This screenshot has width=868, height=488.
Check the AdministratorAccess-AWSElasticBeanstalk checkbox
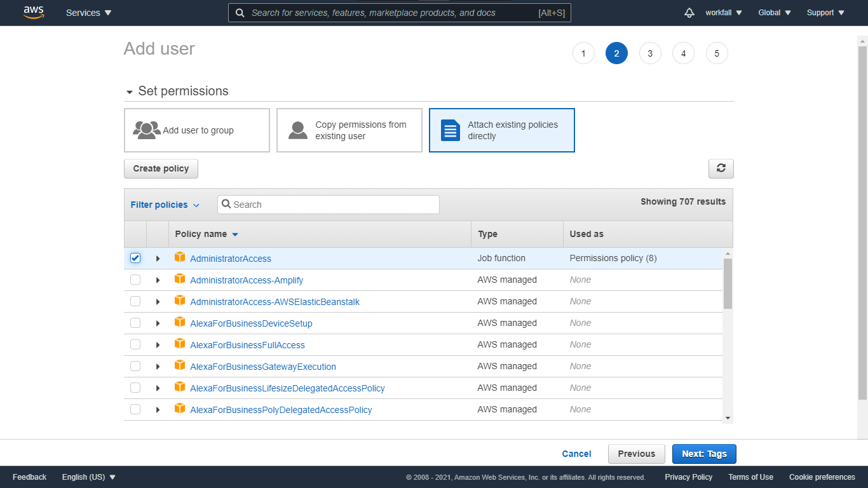135,301
